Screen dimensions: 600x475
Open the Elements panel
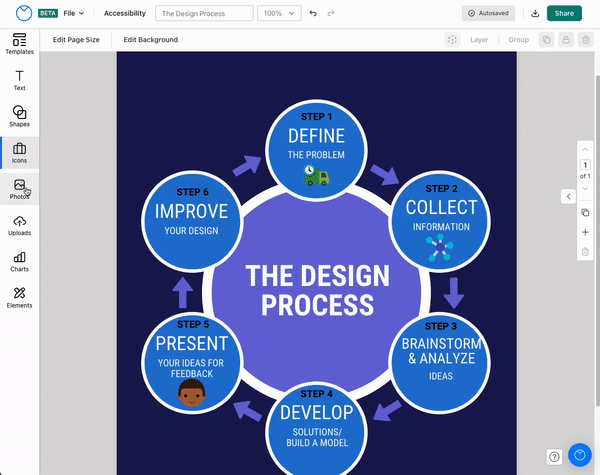[19, 298]
